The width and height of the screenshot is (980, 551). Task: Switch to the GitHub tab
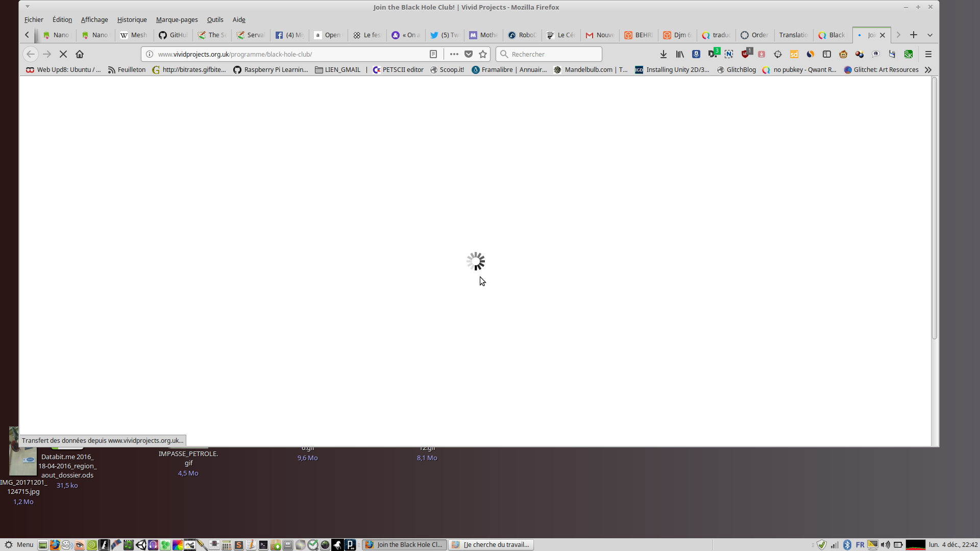pyautogui.click(x=173, y=35)
